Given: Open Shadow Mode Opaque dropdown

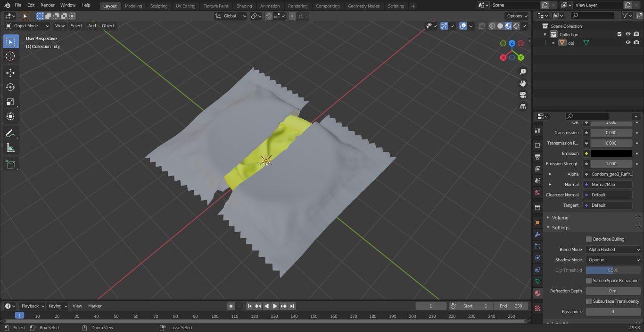Looking at the screenshot, I should pyautogui.click(x=613, y=260).
